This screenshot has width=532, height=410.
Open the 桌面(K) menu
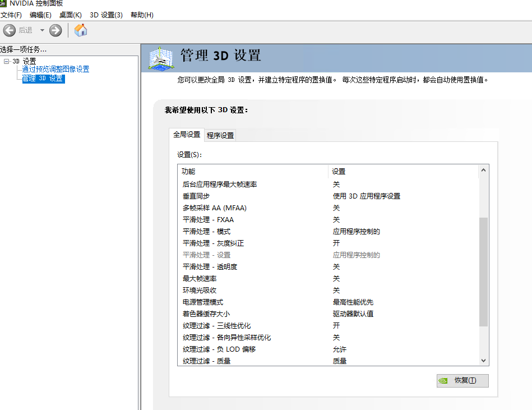coord(70,15)
